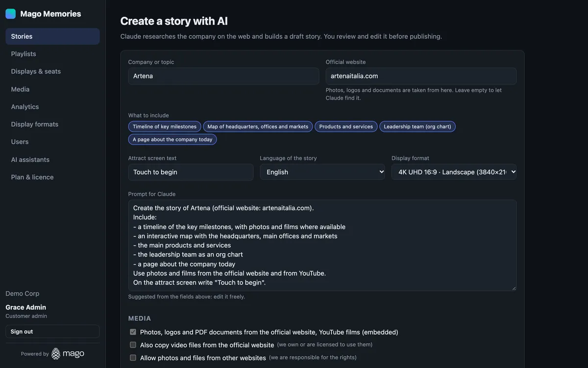Viewport: 588px width, 368px height.
Task: Open the Display format dropdown
Action: click(454, 172)
